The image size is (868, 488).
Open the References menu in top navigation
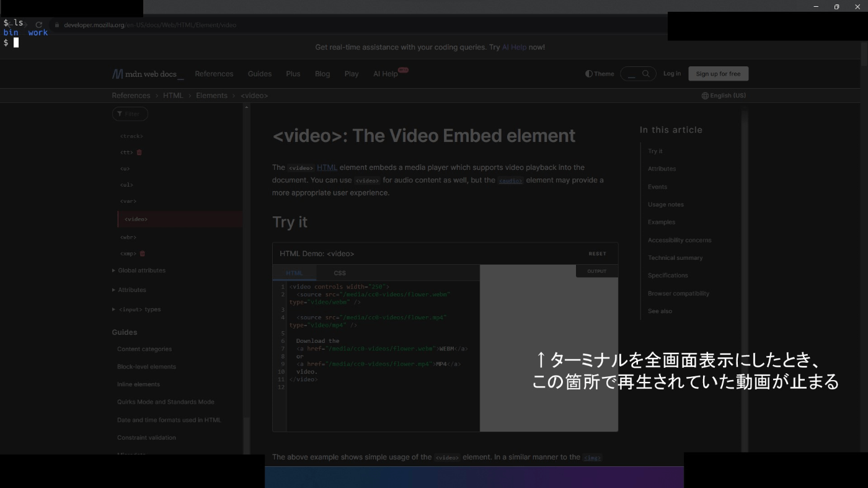[214, 74]
